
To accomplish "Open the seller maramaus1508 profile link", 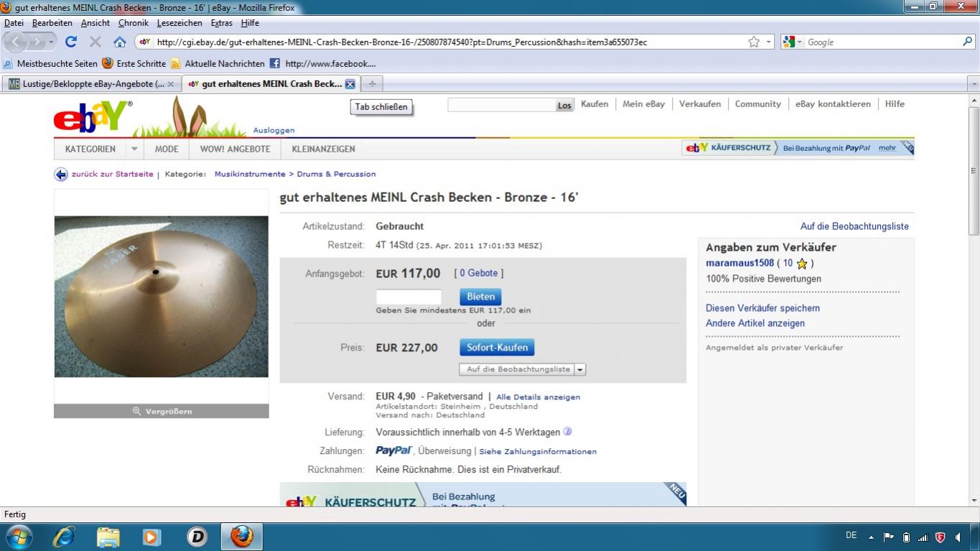I will [x=739, y=263].
